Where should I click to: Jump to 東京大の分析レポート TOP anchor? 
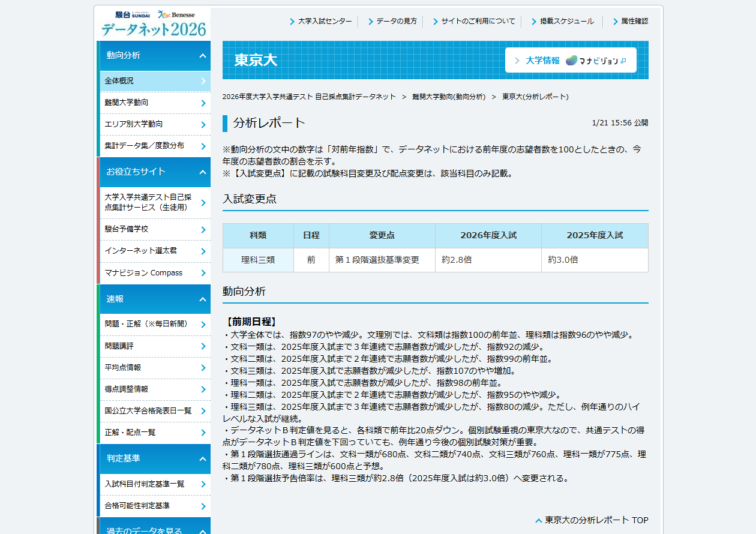(591, 520)
